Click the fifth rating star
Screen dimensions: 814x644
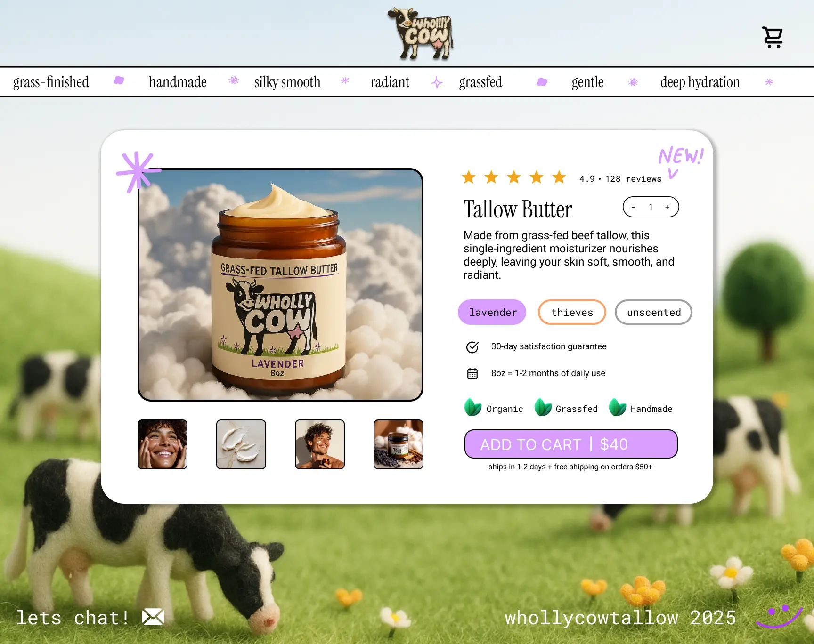(x=559, y=177)
